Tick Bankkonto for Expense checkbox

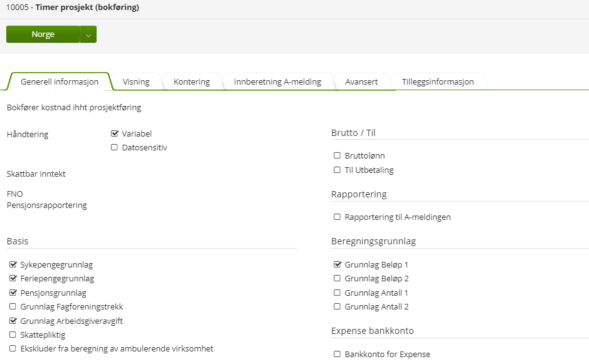tap(337, 355)
